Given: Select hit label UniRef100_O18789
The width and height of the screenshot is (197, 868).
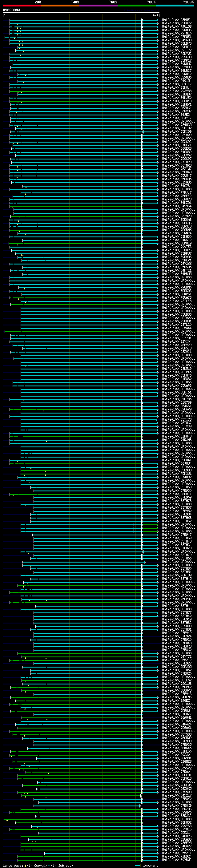Looking at the screenshot, I should click(176, 403).
